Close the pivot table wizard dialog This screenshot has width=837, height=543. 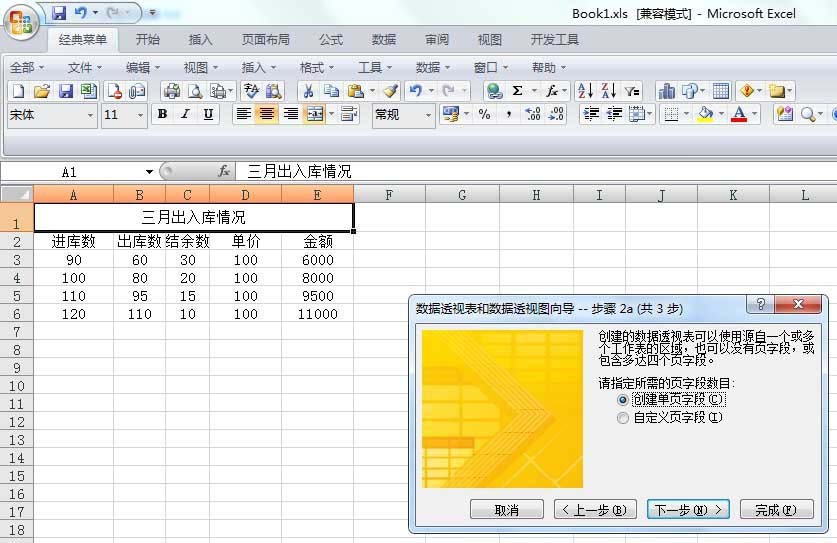point(798,304)
